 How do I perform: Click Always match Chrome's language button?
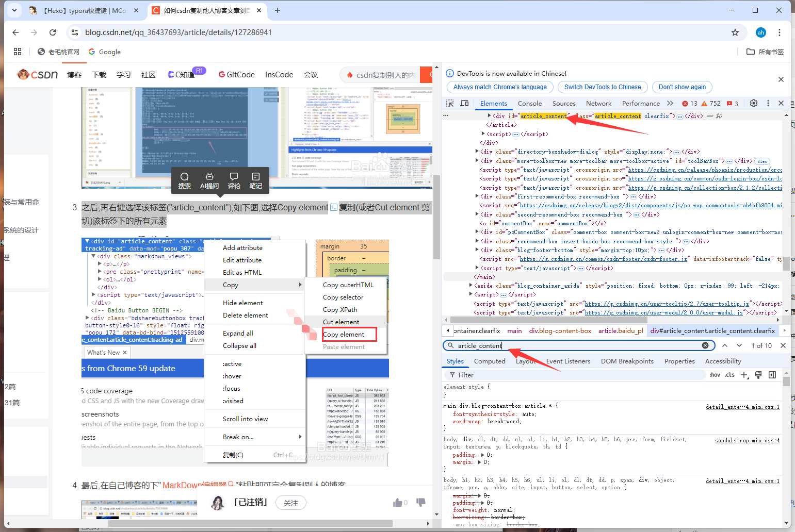click(x=500, y=87)
